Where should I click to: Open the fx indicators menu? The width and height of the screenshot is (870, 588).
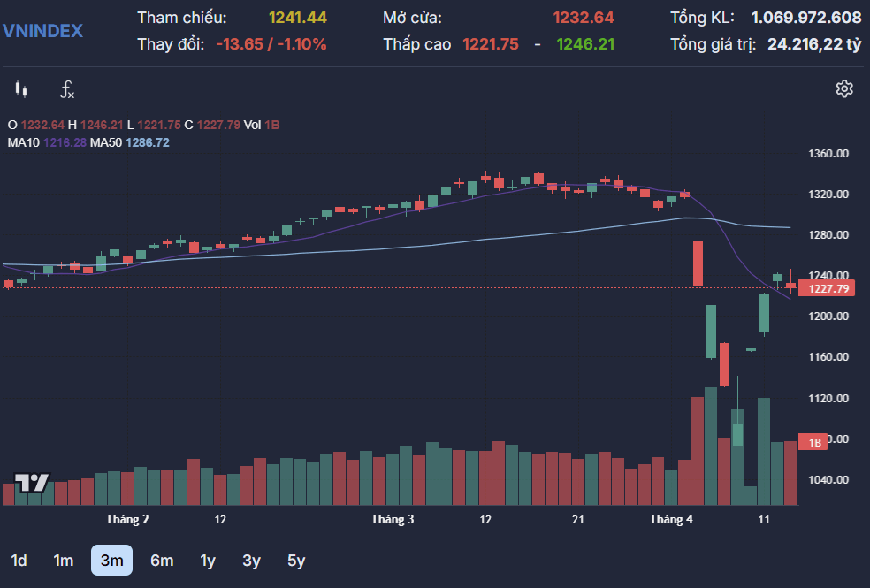tap(67, 89)
